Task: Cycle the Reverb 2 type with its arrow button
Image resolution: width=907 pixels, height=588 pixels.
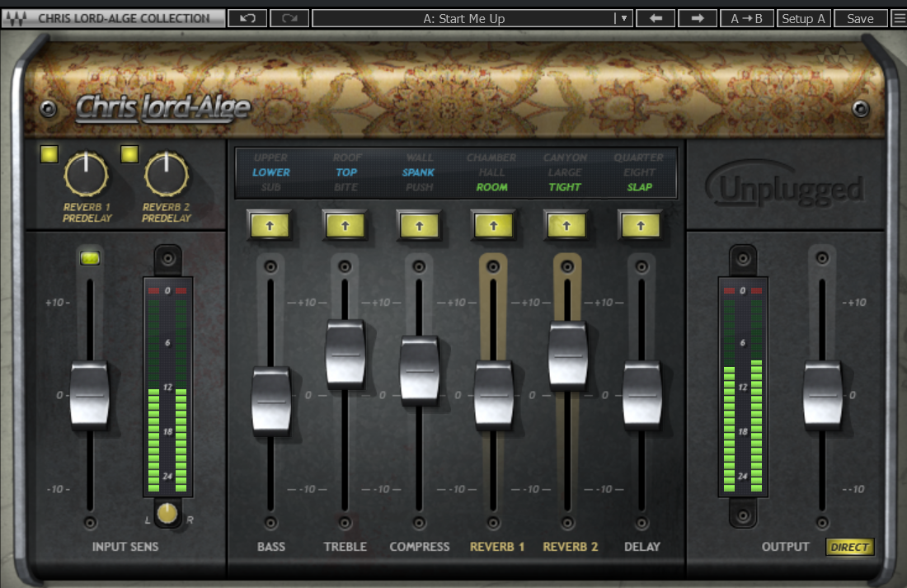Action: [x=566, y=226]
